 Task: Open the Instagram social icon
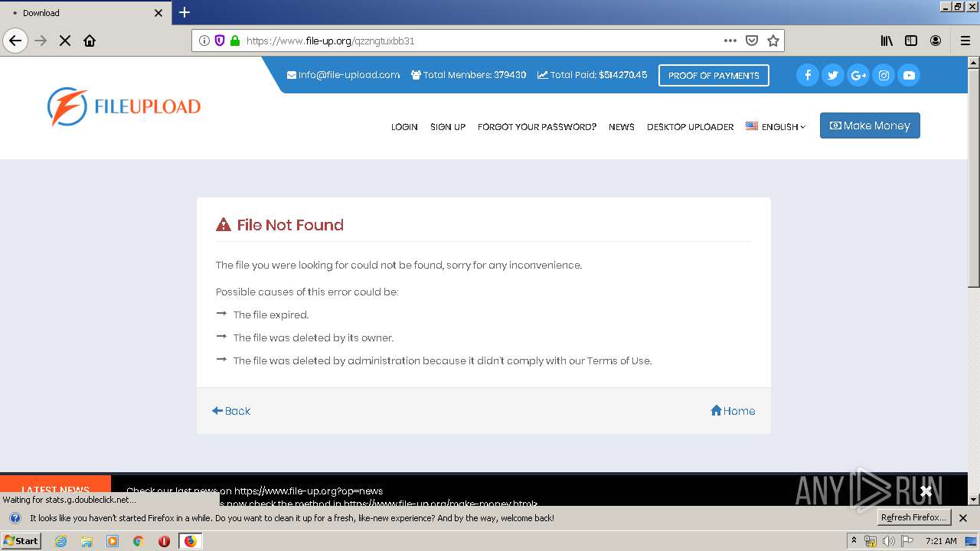point(884,75)
